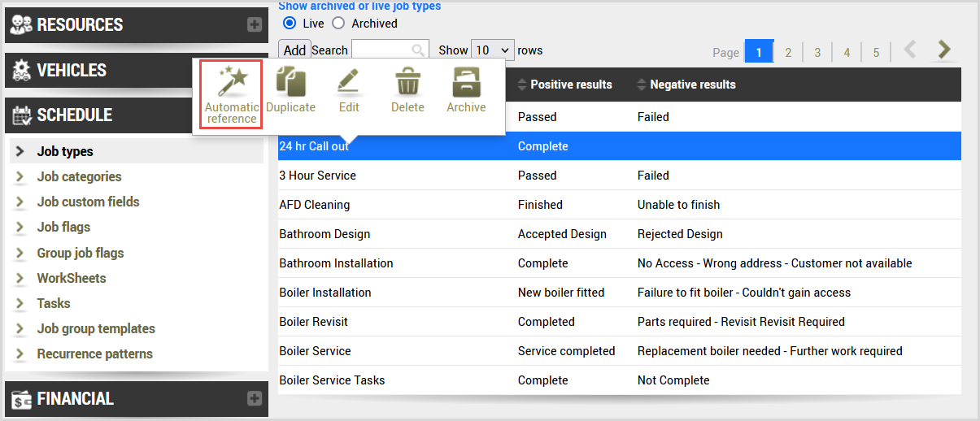Click the Financial money icon
The width and height of the screenshot is (980, 421).
[21, 399]
